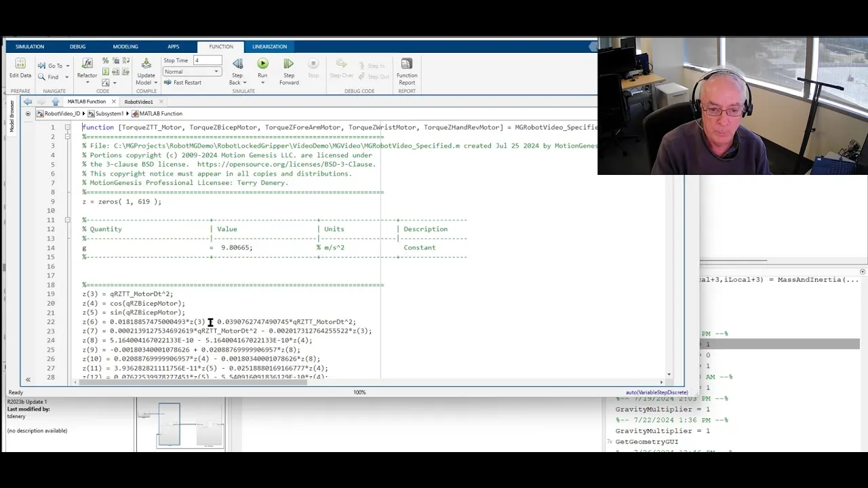
Task: Click the Step Out debug button
Action: tap(374, 77)
